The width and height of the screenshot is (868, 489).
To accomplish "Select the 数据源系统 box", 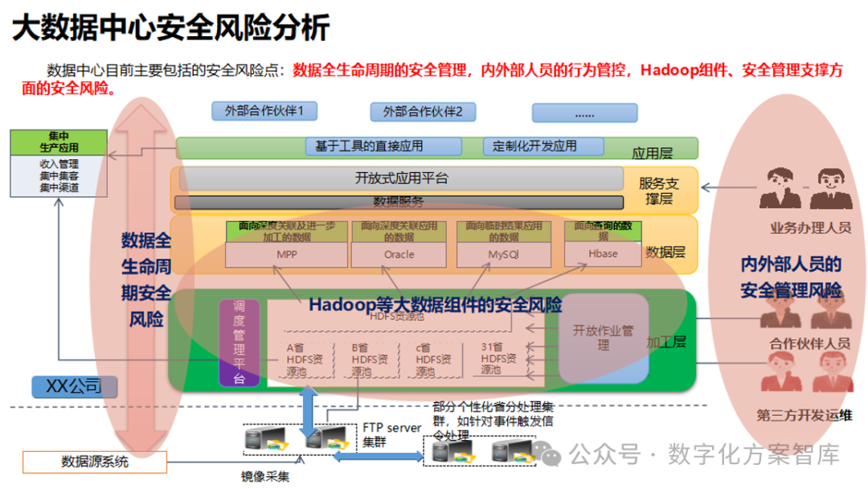I will pos(95,462).
